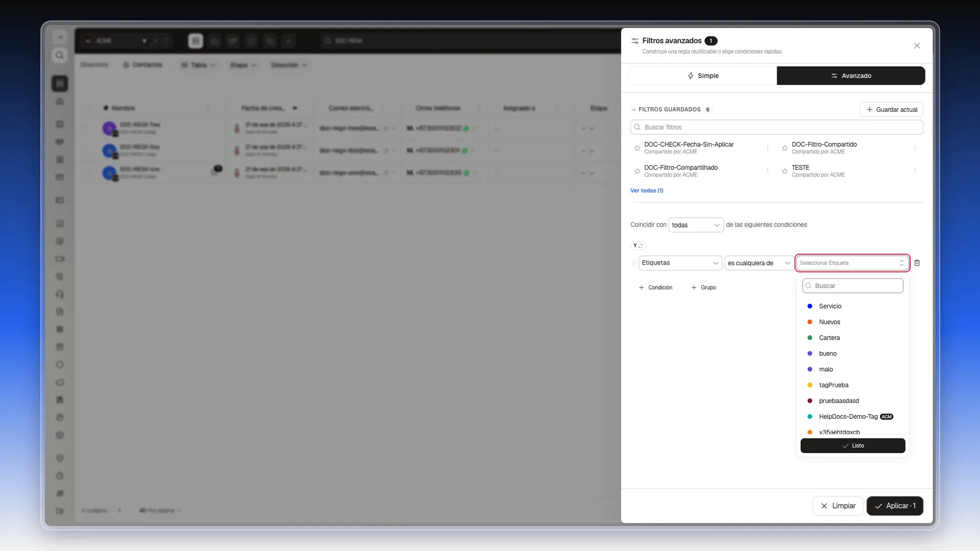980x551 pixels.
Task: Click the Limpiar button
Action: point(838,506)
